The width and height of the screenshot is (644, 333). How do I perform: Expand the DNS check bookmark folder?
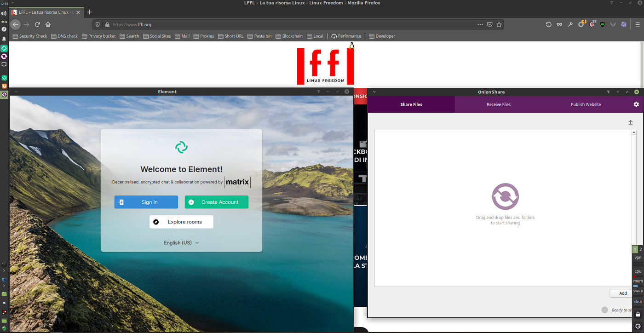pos(64,36)
